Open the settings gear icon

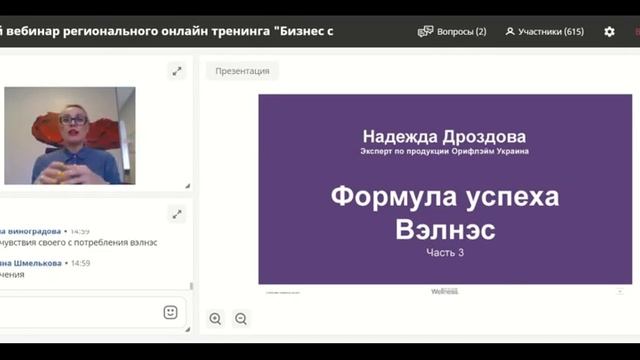pyautogui.click(x=609, y=31)
